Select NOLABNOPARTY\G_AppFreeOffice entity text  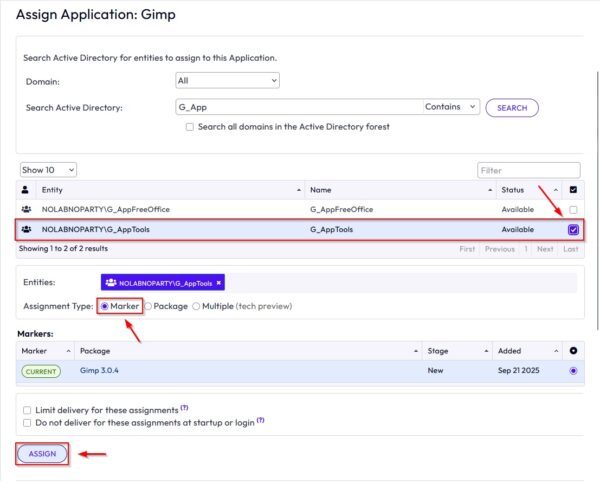pos(106,209)
